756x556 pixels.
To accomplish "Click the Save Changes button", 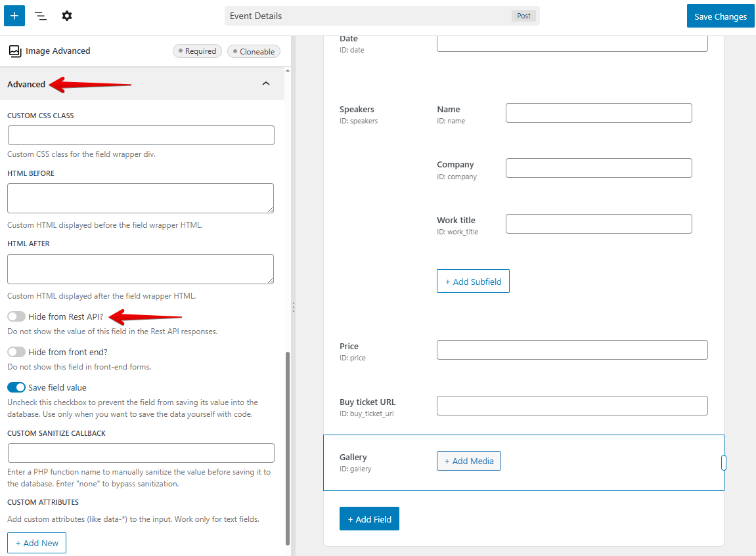I will 721,15.
